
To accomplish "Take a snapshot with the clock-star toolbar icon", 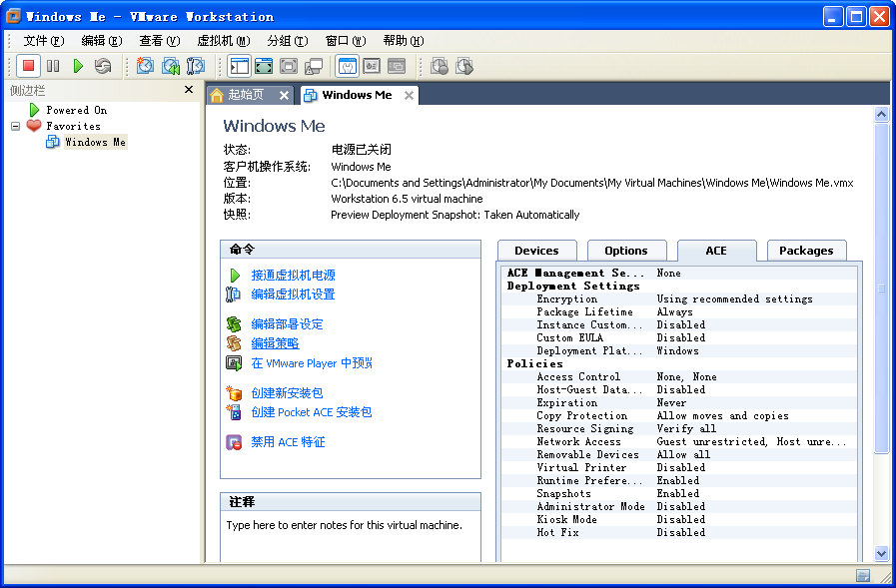I will tap(145, 66).
